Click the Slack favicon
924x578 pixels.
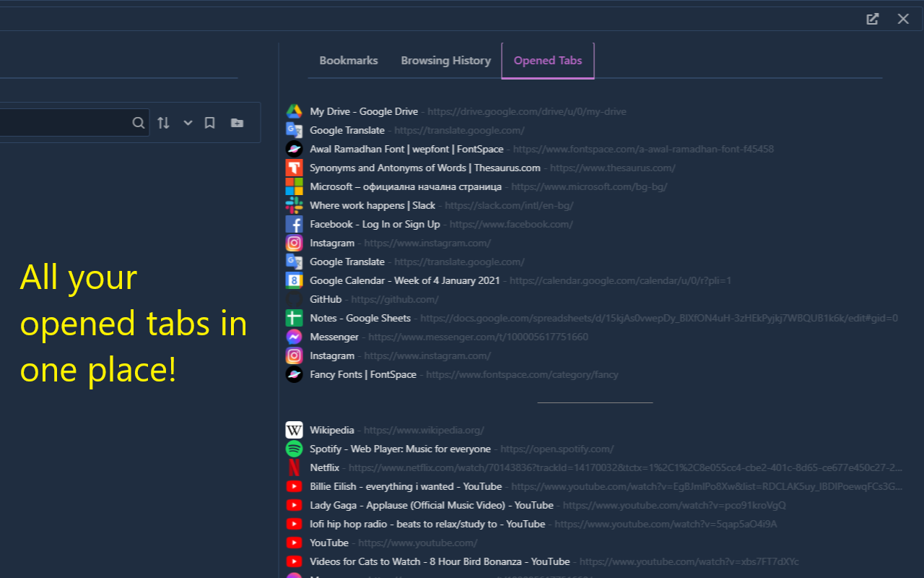coord(294,205)
